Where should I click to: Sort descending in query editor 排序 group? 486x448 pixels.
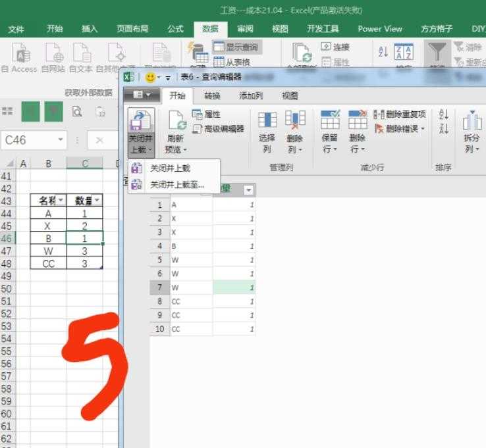[x=444, y=128]
